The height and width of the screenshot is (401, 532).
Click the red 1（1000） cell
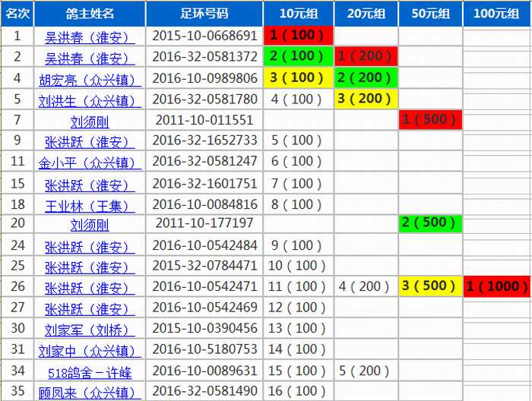point(497,286)
